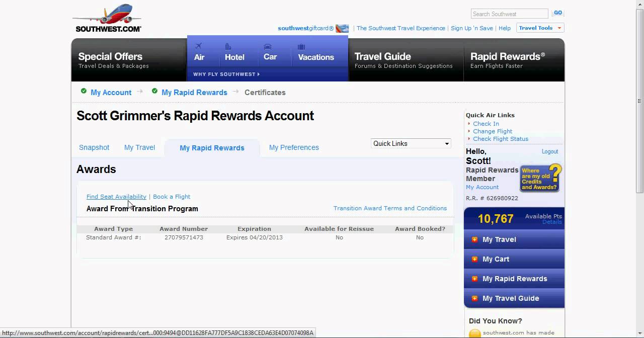Image resolution: width=644 pixels, height=338 pixels.
Task: Click the Check In quick link
Action: point(486,124)
